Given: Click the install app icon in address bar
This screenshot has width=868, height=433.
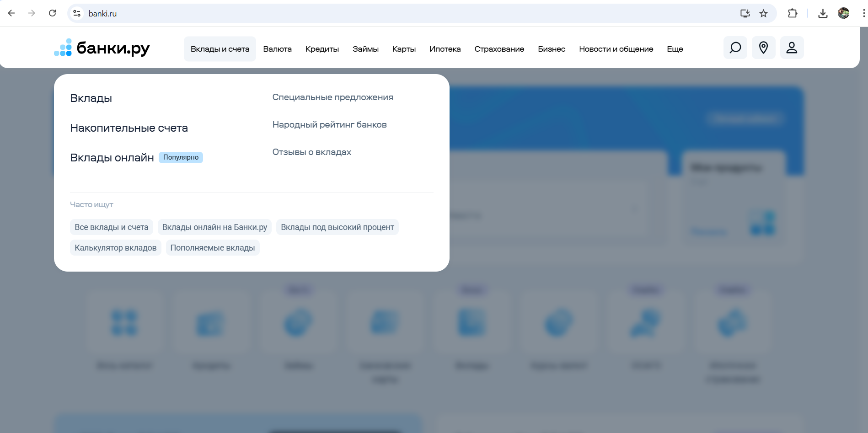Looking at the screenshot, I should point(745,13).
